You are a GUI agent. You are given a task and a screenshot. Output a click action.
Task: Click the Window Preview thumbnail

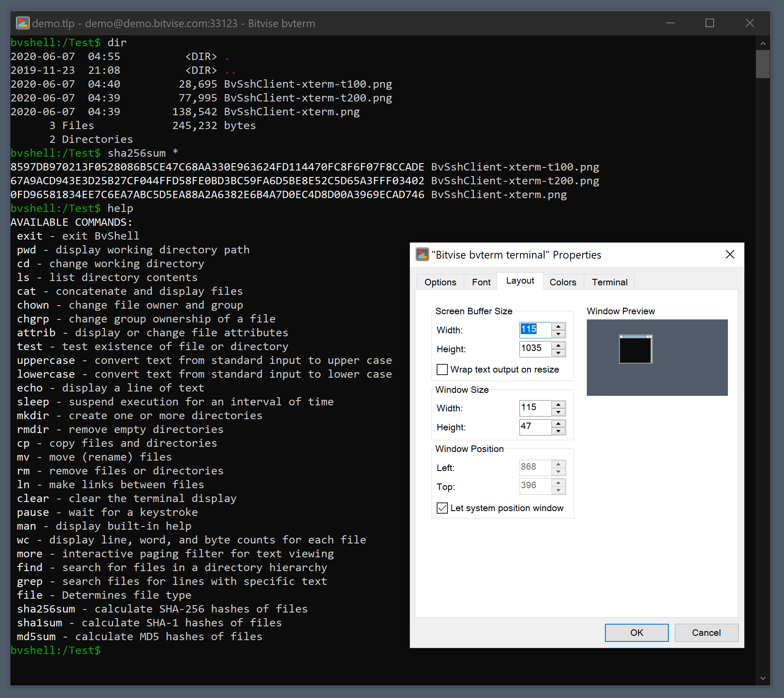(635, 349)
